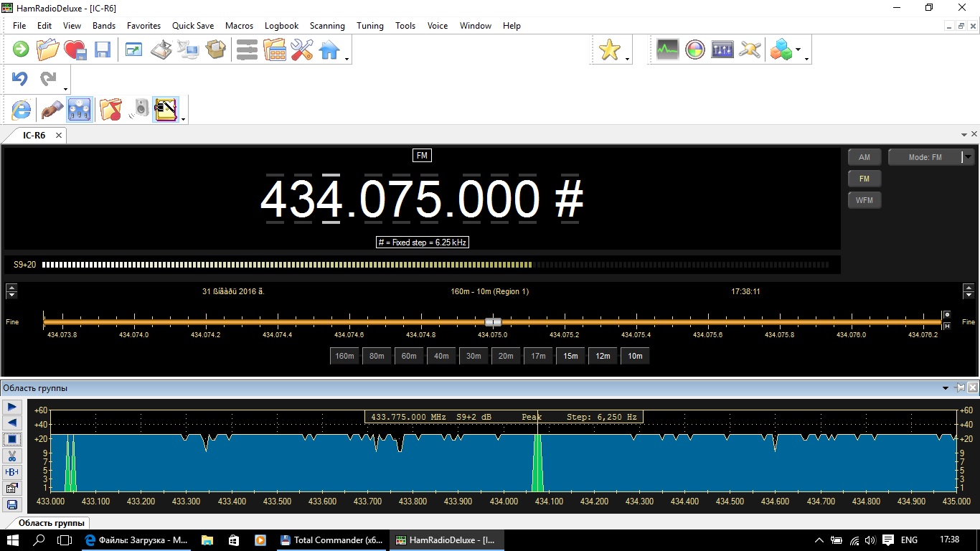Image resolution: width=980 pixels, height=551 pixels.
Task: Open the scan options properties icon
Action: pyautogui.click(x=12, y=489)
